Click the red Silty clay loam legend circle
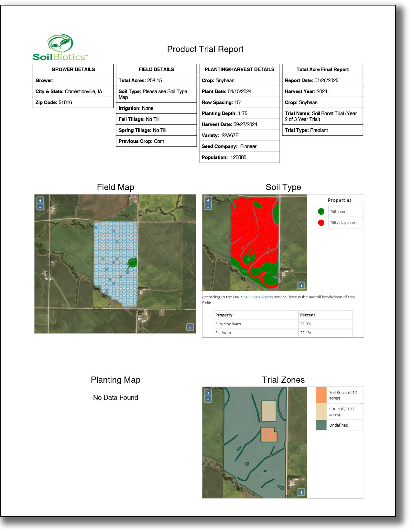 [x=321, y=222]
